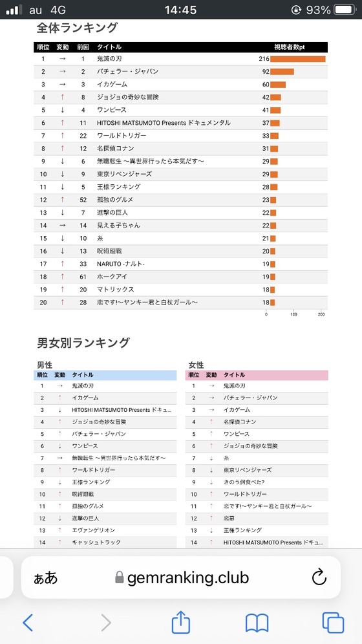
Task: Tap the Safari back arrow
Action: (x=28, y=623)
